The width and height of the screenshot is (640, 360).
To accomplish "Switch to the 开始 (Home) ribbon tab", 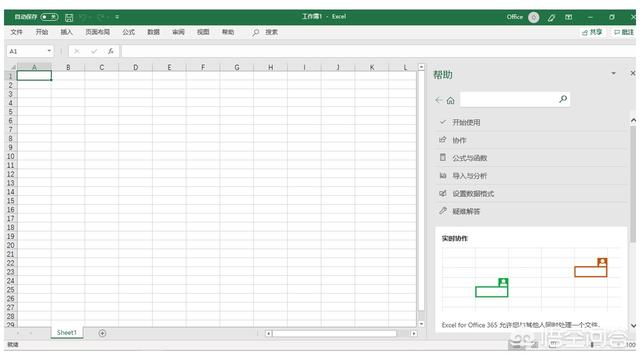I will pos(42,32).
